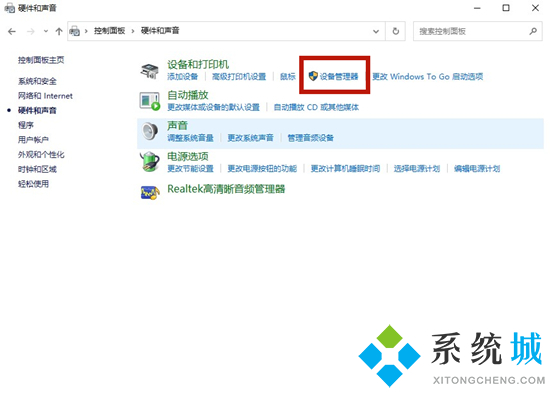Viewport: 550px width, 398px height.
Task: Open the 电源选项 heading
Action: coord(188,156)
